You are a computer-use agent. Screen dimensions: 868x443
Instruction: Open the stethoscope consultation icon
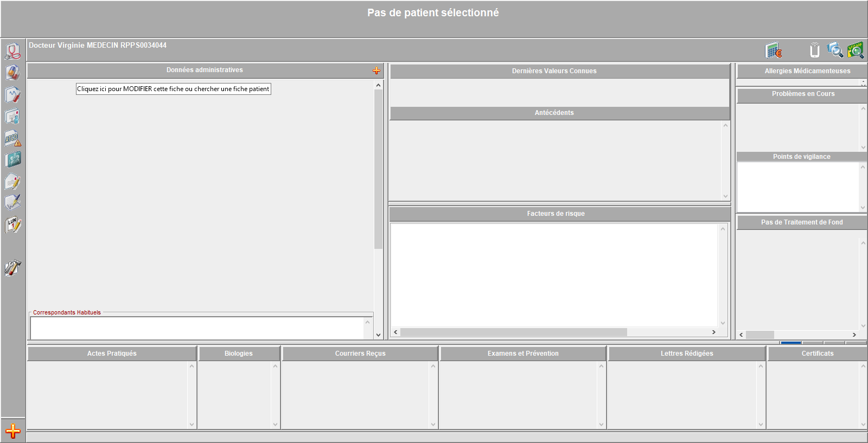tap(12, 51)
